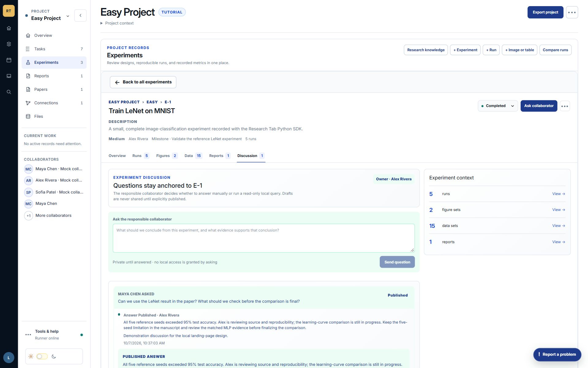View the 5 runs link

[x=559, y=194]
